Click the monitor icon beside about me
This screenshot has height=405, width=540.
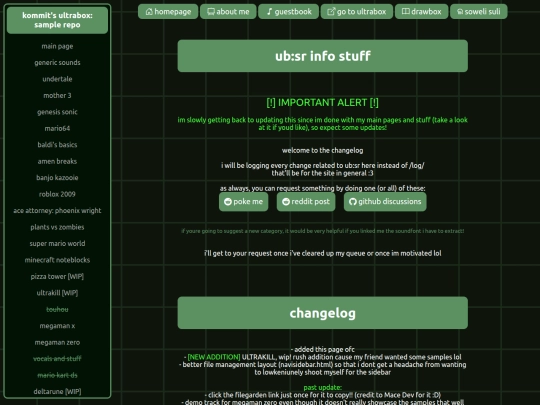(211, 12)
